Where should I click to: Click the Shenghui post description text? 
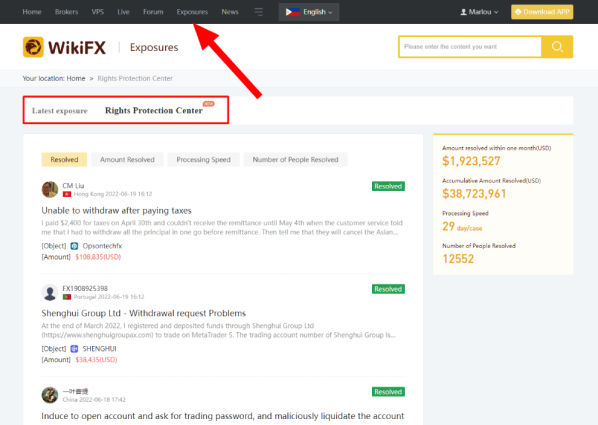point(219,330)
